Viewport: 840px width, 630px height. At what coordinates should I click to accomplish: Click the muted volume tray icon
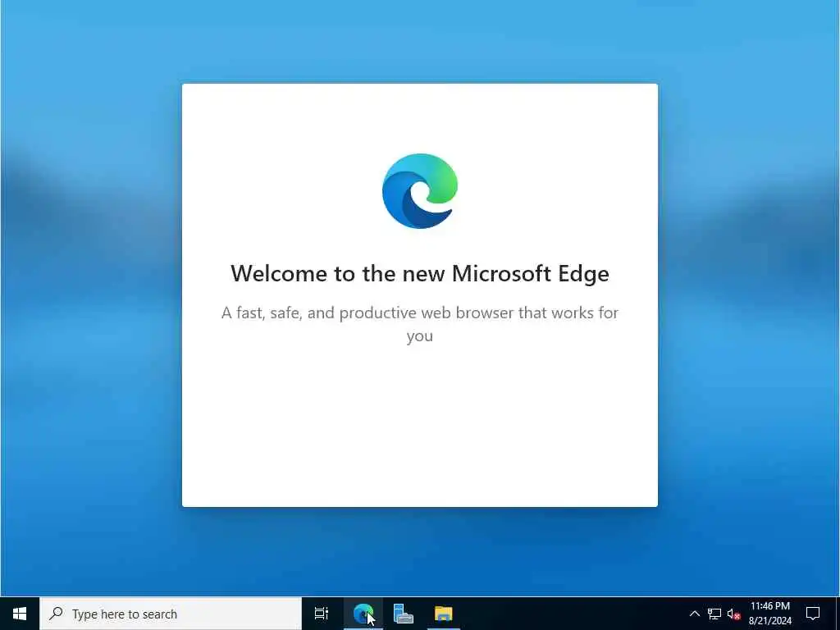tap(733, 614)
